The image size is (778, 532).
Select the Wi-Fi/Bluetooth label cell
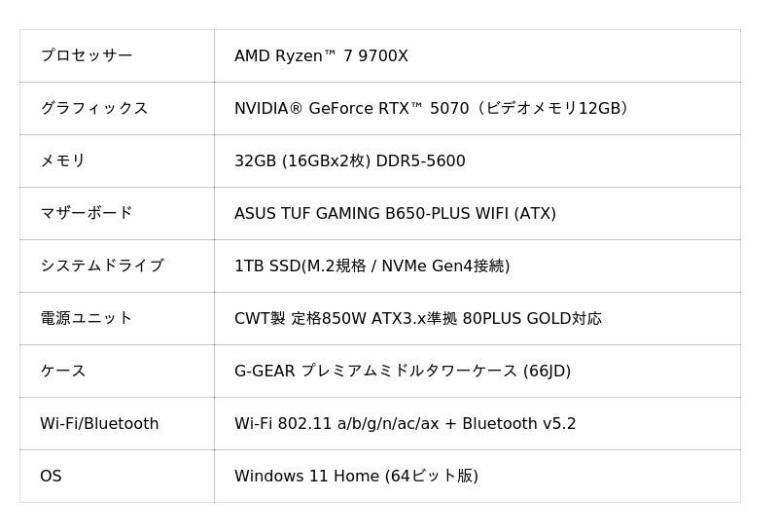coord(99,423)
